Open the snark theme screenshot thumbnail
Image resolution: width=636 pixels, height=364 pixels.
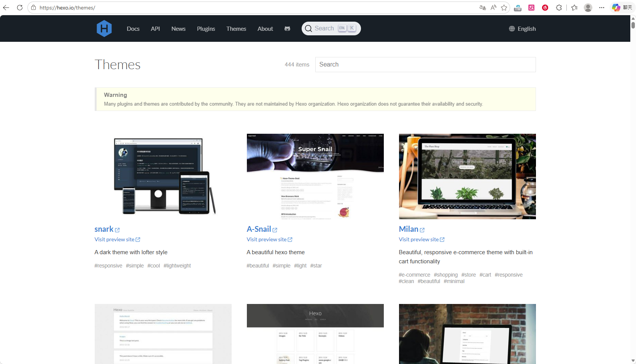(163, 176)
